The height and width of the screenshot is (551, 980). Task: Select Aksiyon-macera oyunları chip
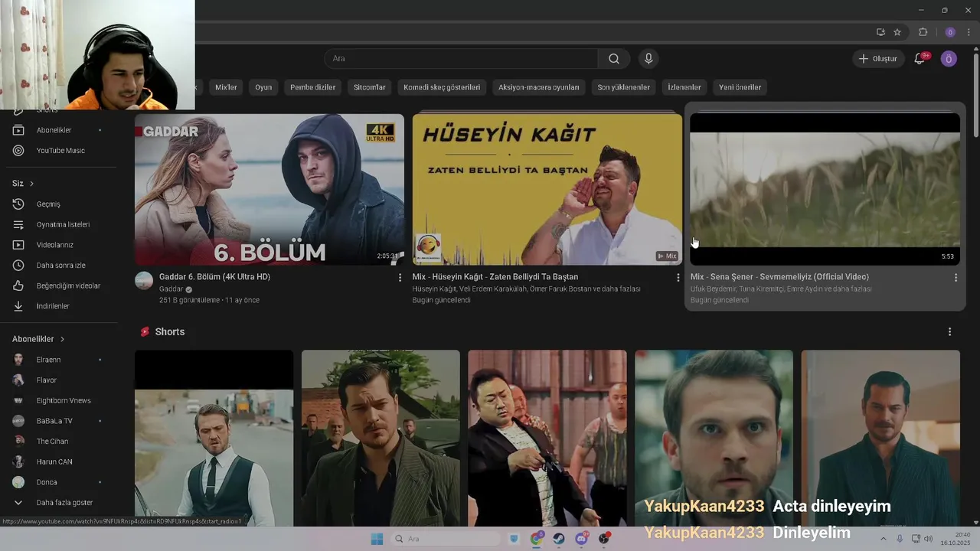tap(539, 87)
